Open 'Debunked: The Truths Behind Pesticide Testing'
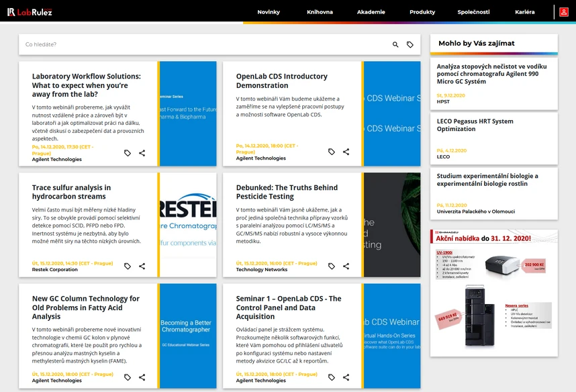The width and height of the screenshot is (576, 392). pos(287,192)
